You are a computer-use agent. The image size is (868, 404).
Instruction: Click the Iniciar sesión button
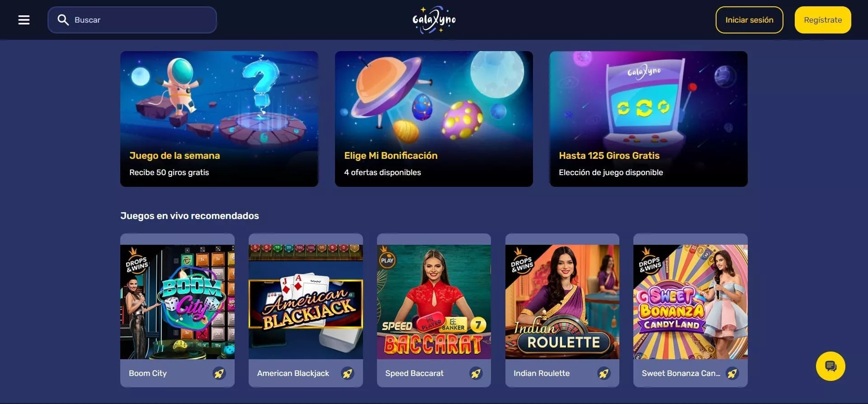point(749,20)
